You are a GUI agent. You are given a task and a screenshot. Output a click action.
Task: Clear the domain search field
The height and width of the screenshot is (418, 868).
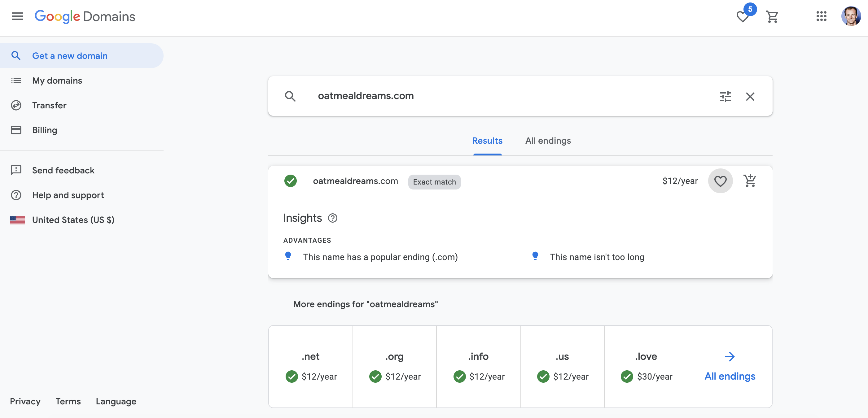[x=750, y=97]
